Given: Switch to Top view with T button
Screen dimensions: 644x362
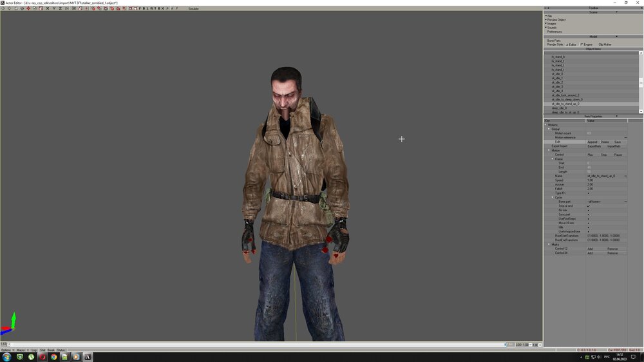Looking at the screenshot, I should pos(155,8).
